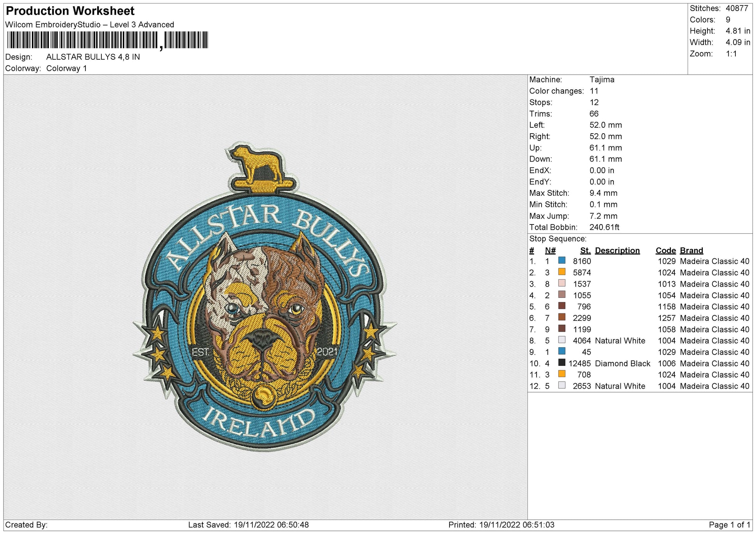This screenshot has height=534, width=756.
Task: Click the barcode below the studio title
Action: tap(108, 40)
